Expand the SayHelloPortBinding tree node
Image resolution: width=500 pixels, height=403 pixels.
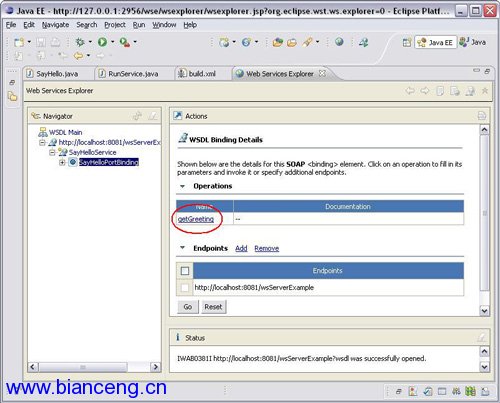pos(62,162)
